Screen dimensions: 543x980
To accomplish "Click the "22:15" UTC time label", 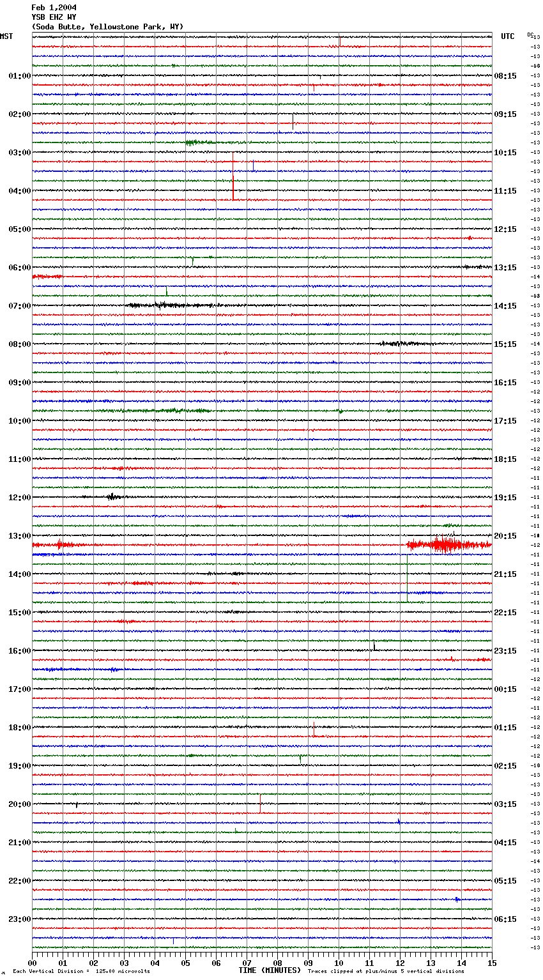I will tap(505, 613).
